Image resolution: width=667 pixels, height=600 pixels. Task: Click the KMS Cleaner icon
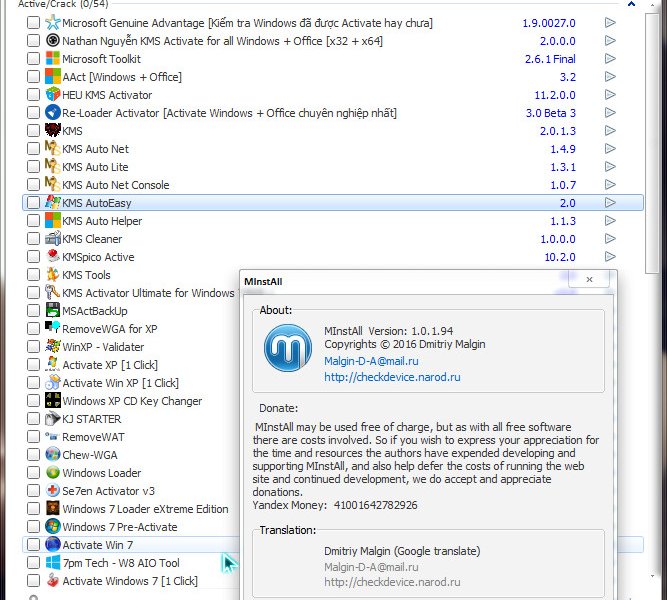coord(53,238)
